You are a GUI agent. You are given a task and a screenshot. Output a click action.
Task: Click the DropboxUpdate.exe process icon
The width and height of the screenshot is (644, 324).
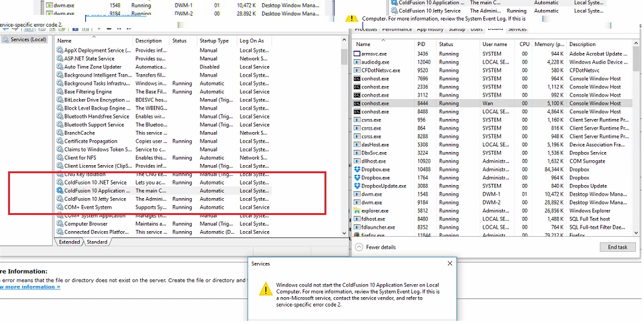coord(357,186)
